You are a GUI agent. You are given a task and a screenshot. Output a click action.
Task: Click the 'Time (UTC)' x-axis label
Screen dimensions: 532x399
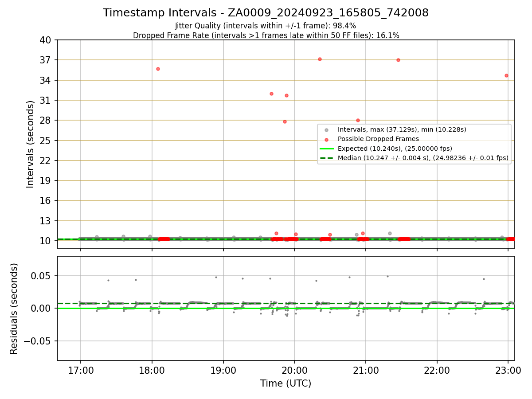[286, 383]
